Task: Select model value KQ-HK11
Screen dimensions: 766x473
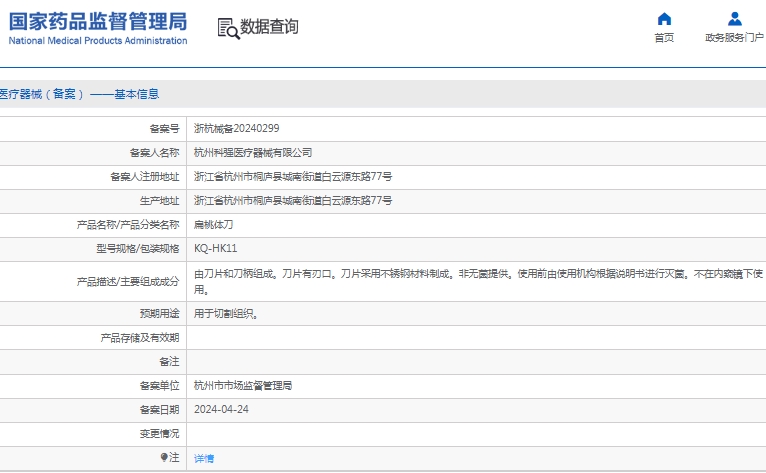Action: (215, 249)
